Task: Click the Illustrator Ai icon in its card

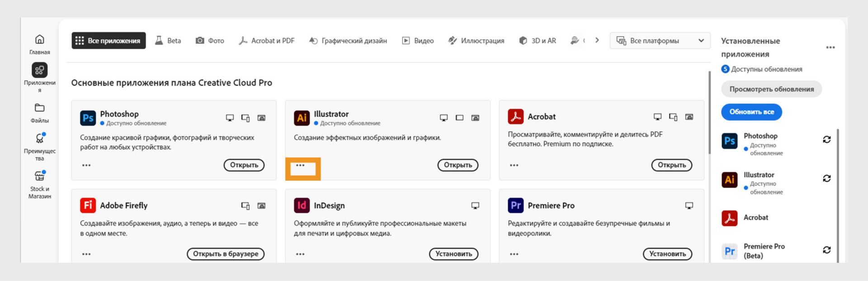Action: pyautogui.click(x=302, y=118)
